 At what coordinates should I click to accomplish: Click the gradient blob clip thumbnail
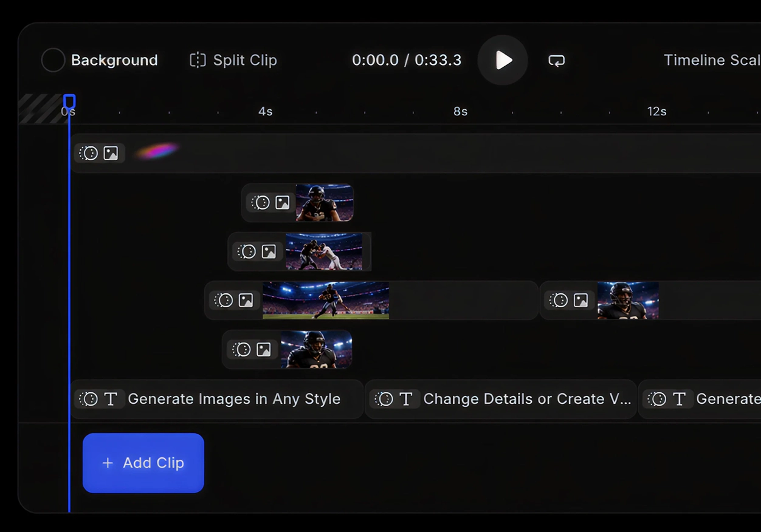tap(157, 151)
